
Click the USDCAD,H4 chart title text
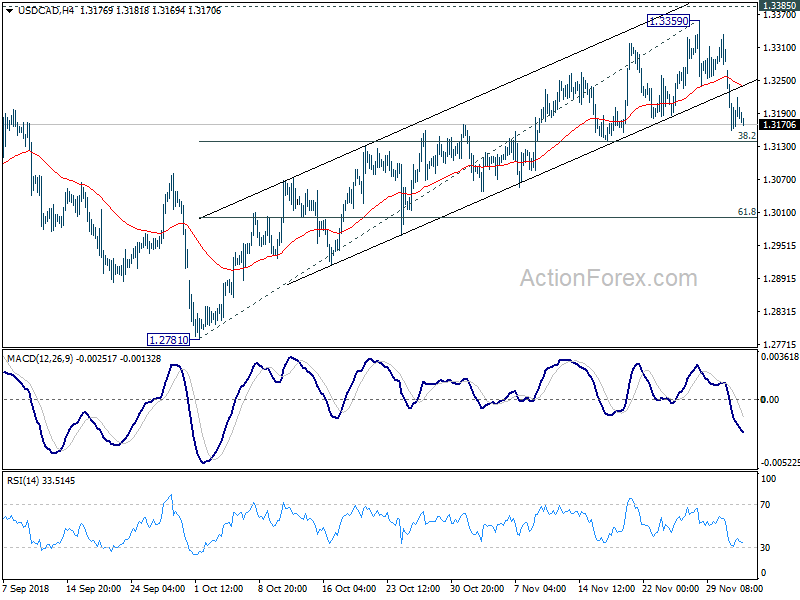tap(46, 11)
